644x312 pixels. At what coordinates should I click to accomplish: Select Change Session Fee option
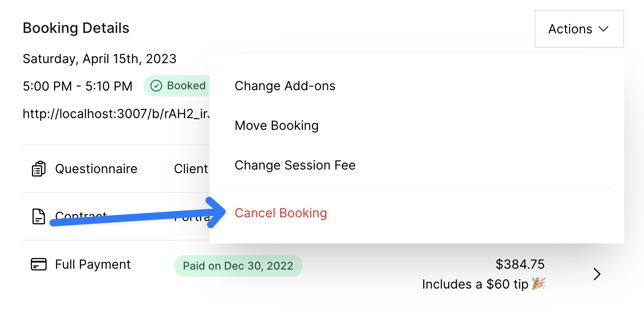(295, 165)
